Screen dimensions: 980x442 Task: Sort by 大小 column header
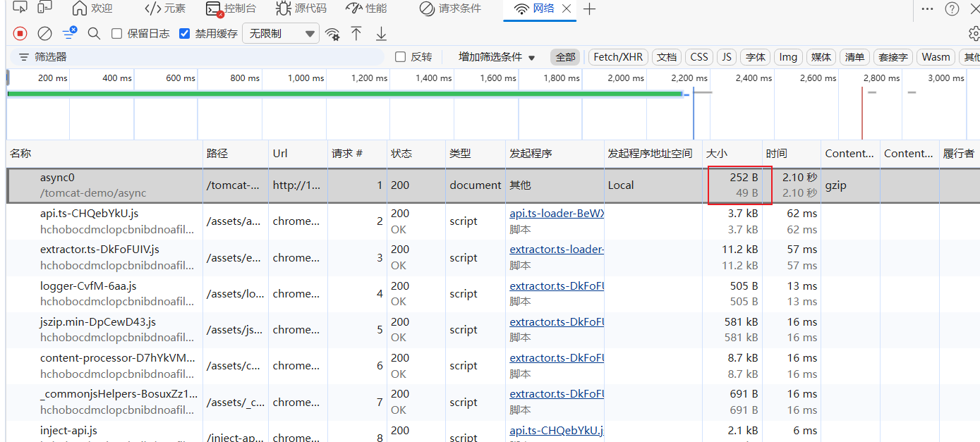pyautogui.click(x=732, y=153)
